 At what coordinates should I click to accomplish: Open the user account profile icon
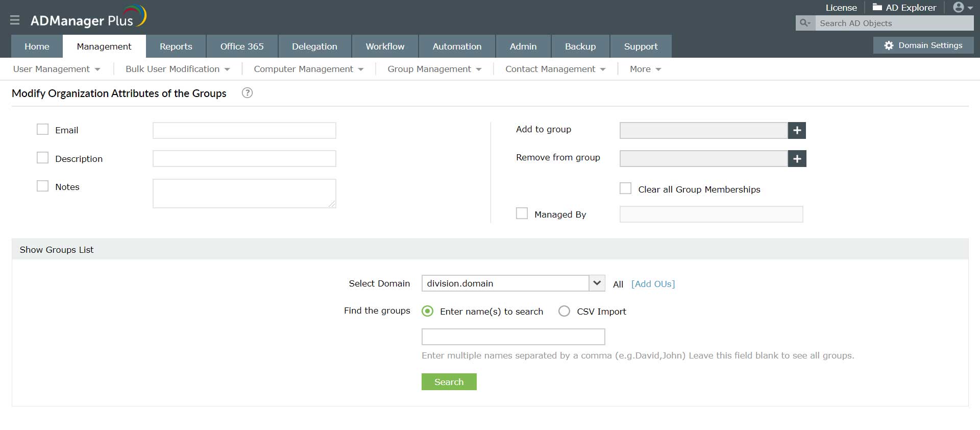[963, 8]
